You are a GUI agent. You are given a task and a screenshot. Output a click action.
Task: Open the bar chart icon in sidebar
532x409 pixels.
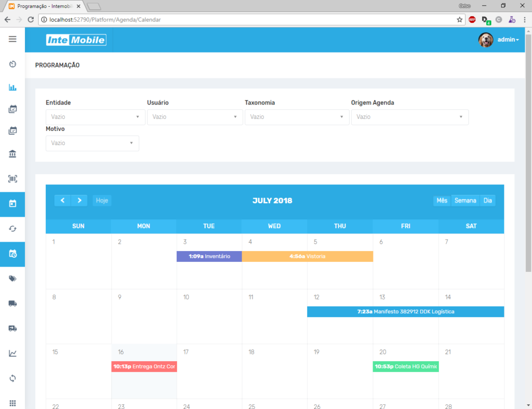click(12, 88)
